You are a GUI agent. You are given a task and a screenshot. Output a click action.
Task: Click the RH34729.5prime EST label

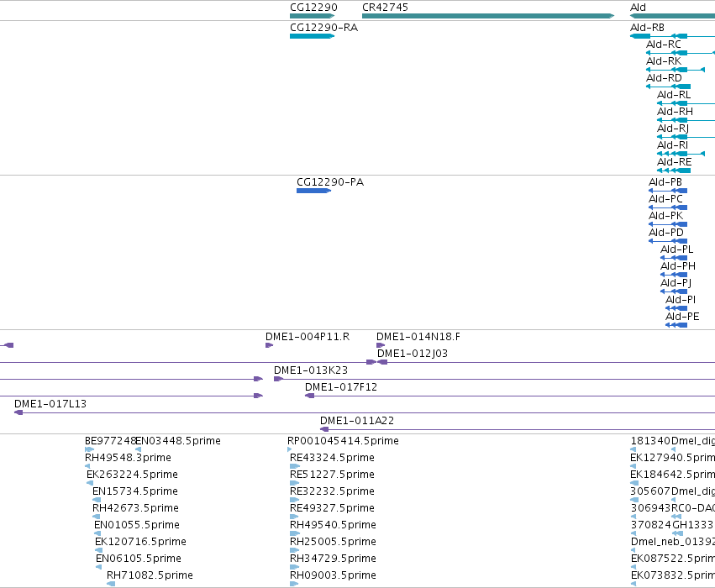(x=333, y=559)
